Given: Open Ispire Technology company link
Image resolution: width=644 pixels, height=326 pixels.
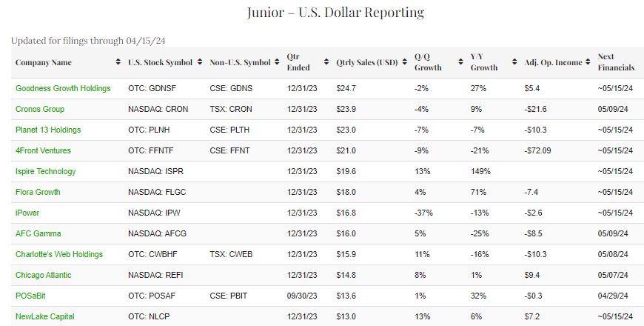Looking at the screenshot, I should point(46,171).
